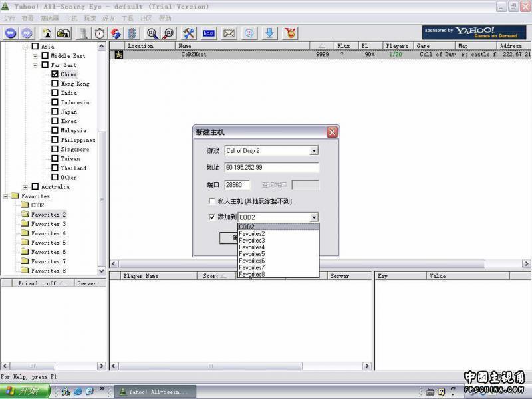Click the Favorites 8 folder icon
532x399 pixels.
(x=25, y=270)
